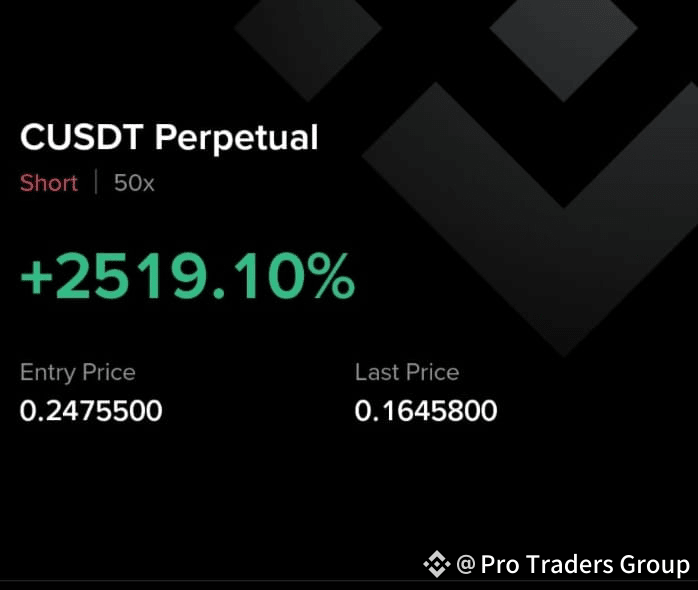Click the @ Pro Traders Group watermark
Viewport: 698px width, 590px height.
pyautogui.click(x=573, y=564)
